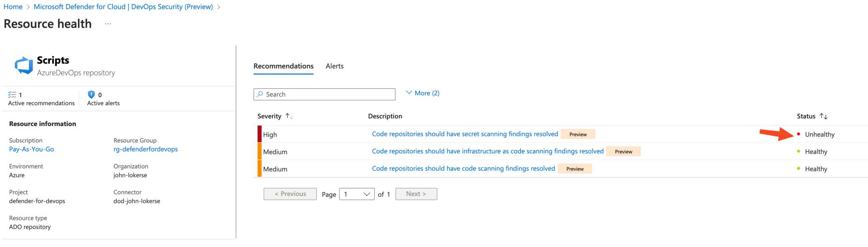This screenshot has height=247, width=868.
Task: Click Healthy status in infrastructure row
Action: pyautogui.click(x=816, y=152)
